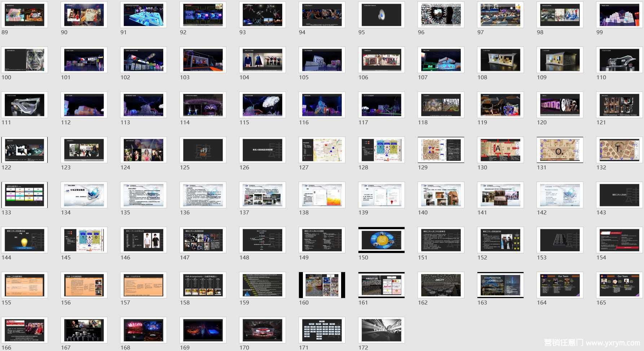Click slide 144 with the lightbulb
The image size is (644, 351).
click(x=25, y=240)
